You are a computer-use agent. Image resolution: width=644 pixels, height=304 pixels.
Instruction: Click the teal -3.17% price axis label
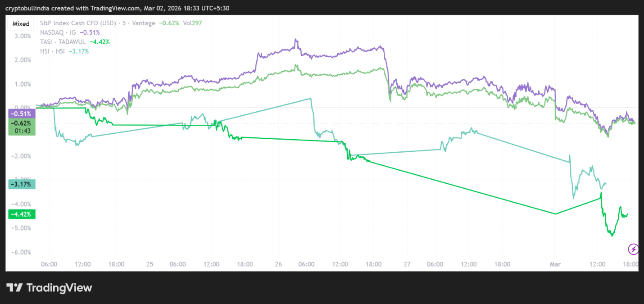pyautogui.click(x=20, y=184)
